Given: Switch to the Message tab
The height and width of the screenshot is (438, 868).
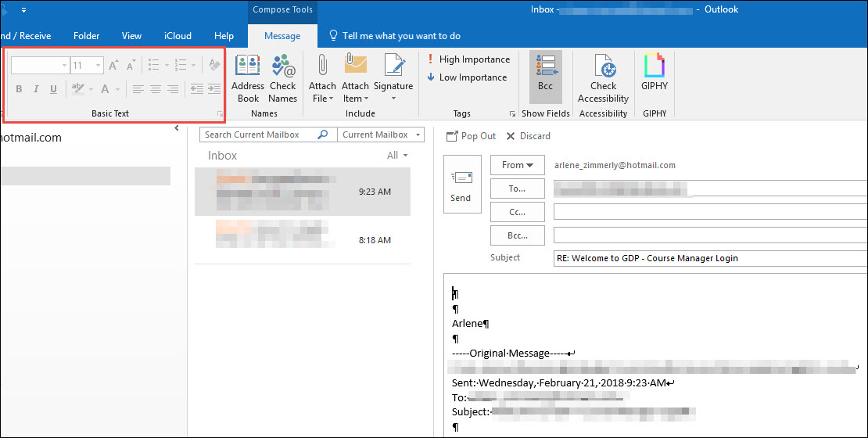Looking at the screenshot, I should (x=282, y=36).
